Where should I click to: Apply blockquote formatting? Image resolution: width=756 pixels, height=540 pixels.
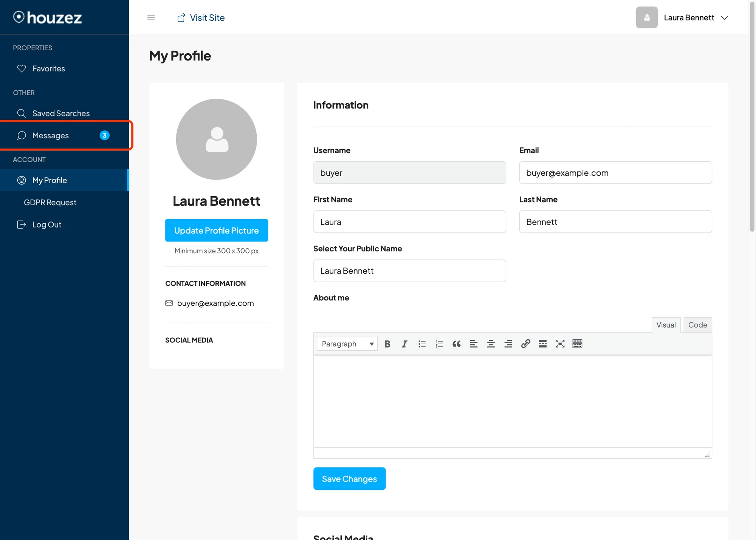pyautogui.click(x=457, y=344)
